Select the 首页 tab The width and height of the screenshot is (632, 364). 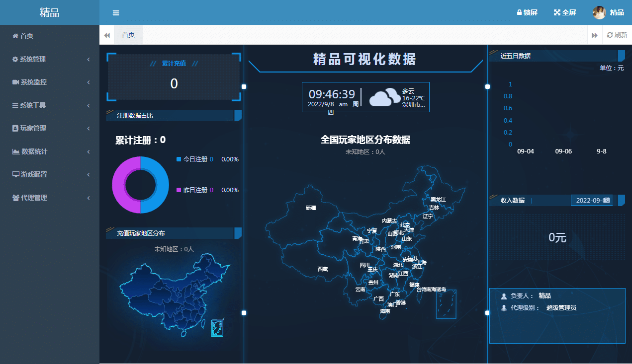(x=128, y=35)
